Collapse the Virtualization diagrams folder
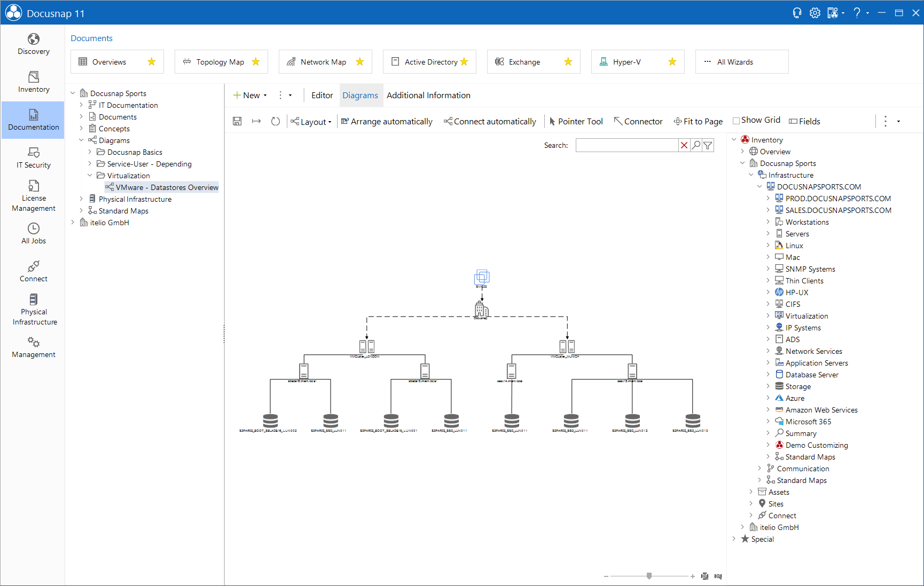 [90, 176]
